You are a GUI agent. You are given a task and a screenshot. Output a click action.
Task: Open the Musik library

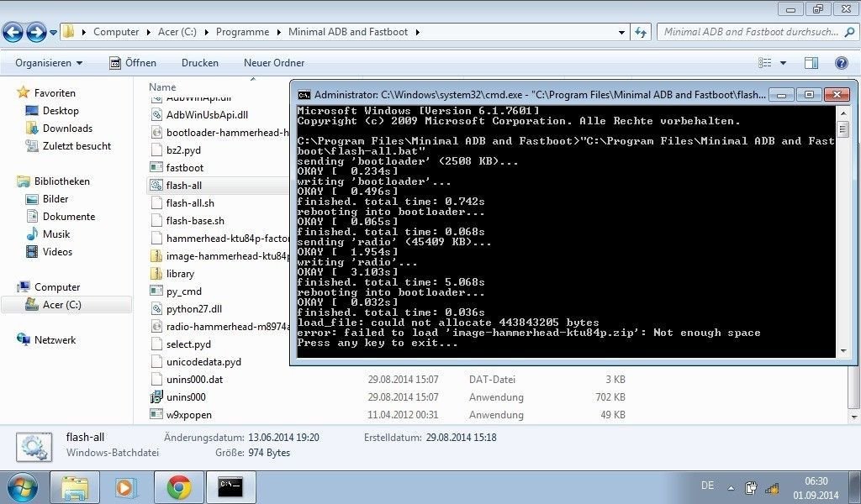[56, 234]
